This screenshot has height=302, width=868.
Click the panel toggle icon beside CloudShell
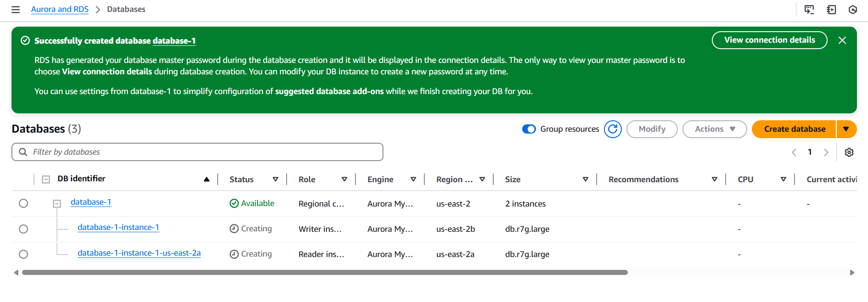point(831,10)
